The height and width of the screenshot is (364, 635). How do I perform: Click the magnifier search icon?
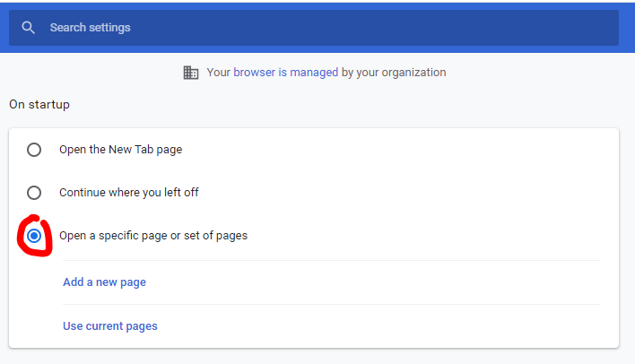click(29, 28)
